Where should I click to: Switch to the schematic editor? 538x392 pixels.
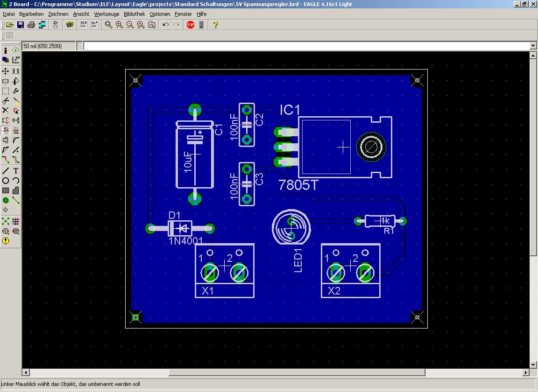pos(56,25)
